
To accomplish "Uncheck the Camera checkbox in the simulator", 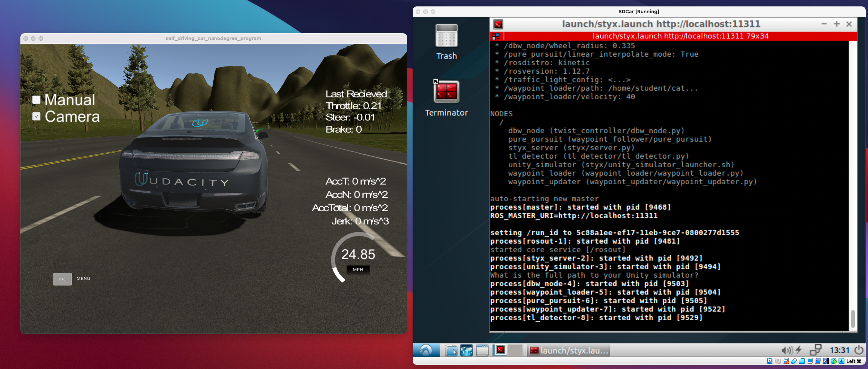I will [36, 116].
